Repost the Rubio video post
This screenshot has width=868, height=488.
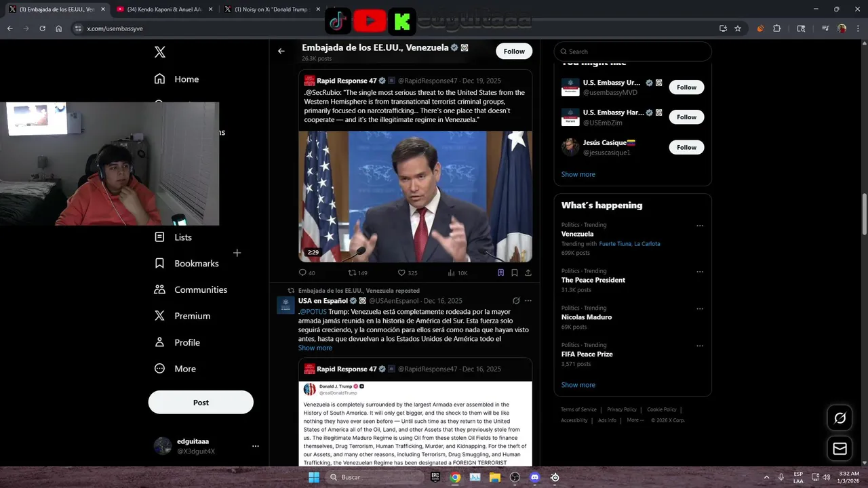pyautogui.click(x=357, y=272)
